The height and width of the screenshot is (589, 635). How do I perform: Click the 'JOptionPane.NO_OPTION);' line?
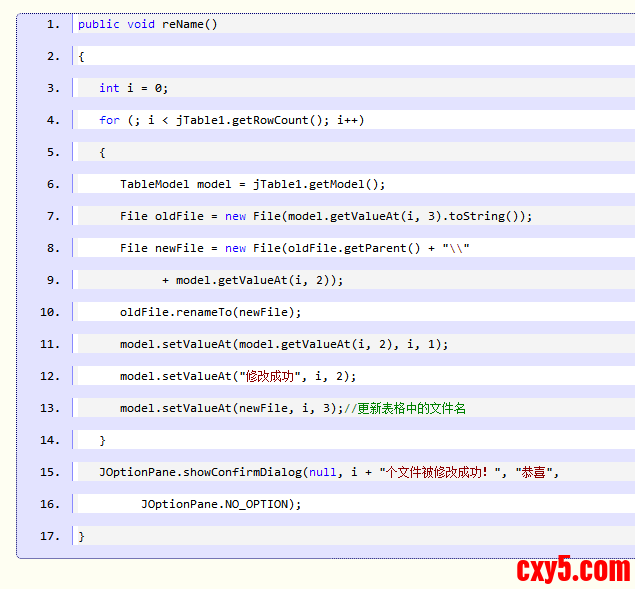coord(221,504)
